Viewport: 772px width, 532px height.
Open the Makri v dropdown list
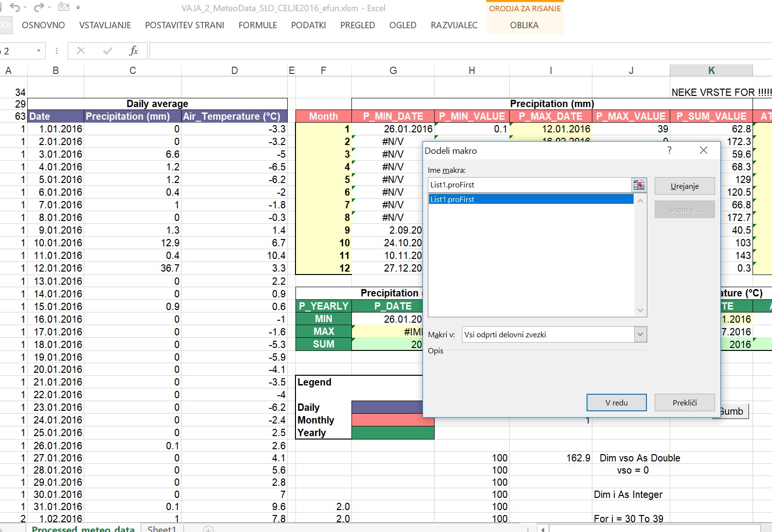tap(640, 334)
